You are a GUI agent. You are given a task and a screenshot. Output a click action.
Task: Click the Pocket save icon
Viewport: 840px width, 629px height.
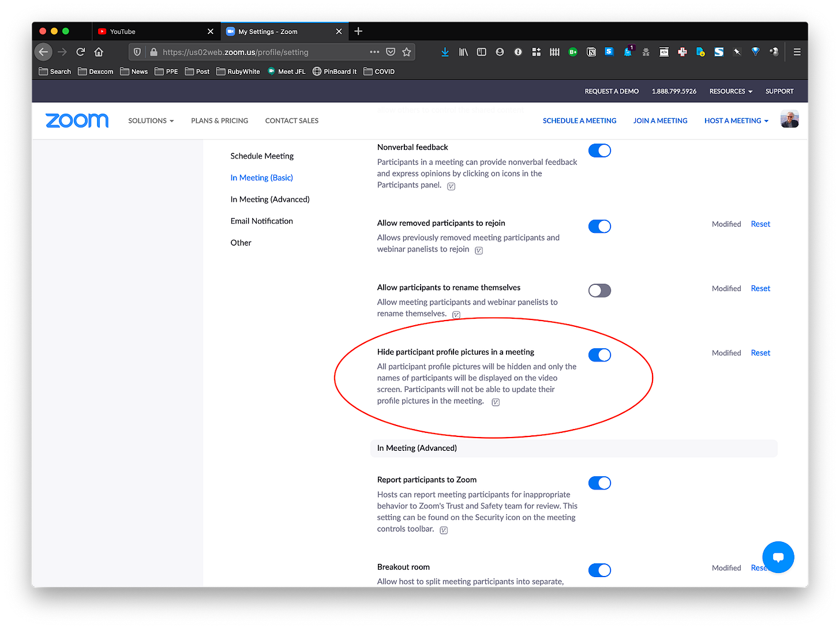[x=391, y=52]
